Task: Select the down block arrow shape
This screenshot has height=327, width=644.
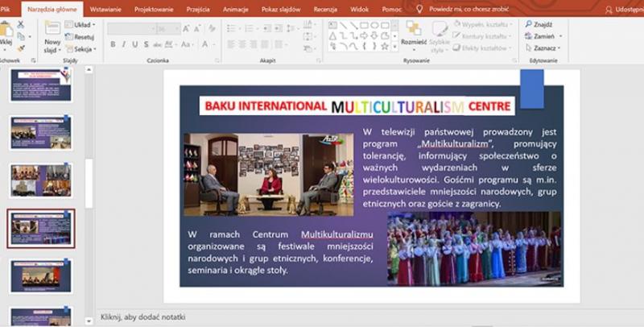Action: (374, 36)
